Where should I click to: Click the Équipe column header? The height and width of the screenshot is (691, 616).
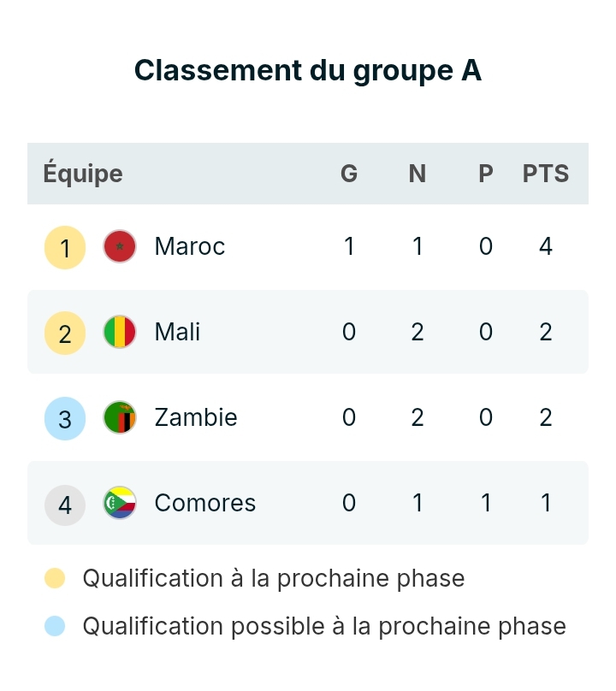(x=83, y=174)
